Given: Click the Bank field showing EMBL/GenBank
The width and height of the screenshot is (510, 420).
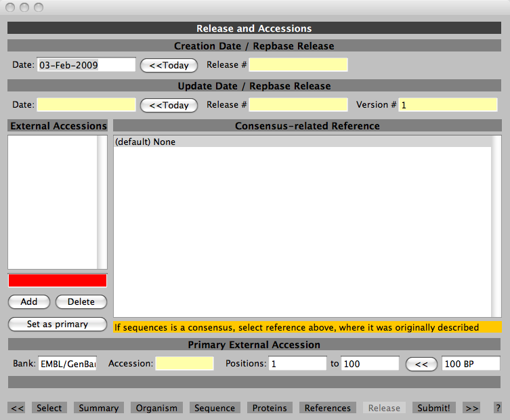Looking at the screenshot, I should (68, 364).
